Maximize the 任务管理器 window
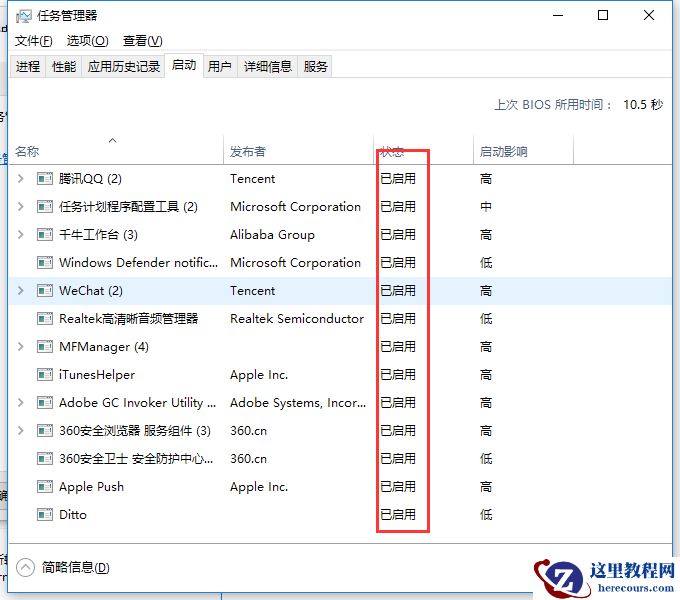Image resolution: width=680 pixels, height=600 pixels. (x=603, y=16)
